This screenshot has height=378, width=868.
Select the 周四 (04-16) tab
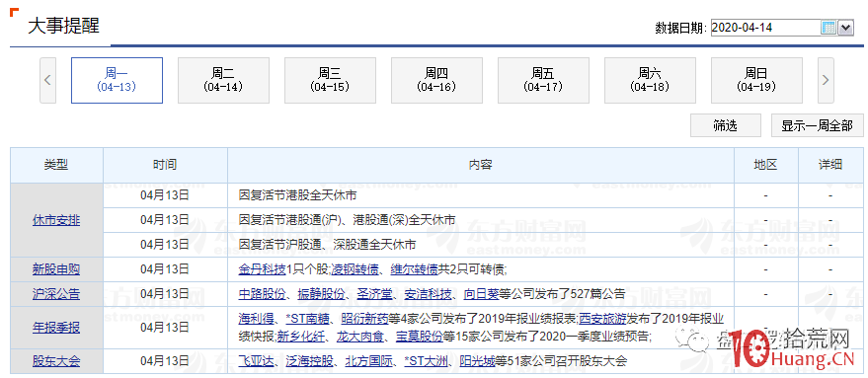pos(436,80)
